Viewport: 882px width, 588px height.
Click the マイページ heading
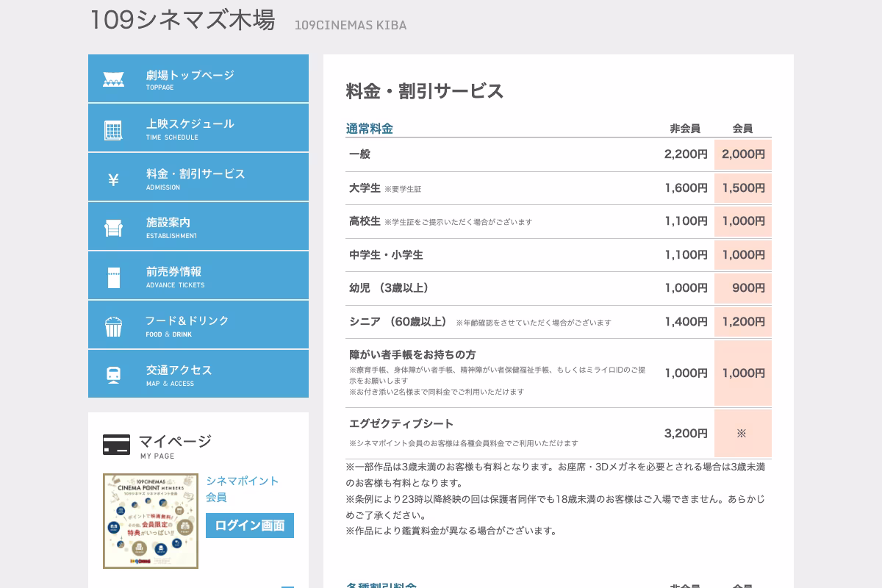pyautogui.click(x=175, y=441)
